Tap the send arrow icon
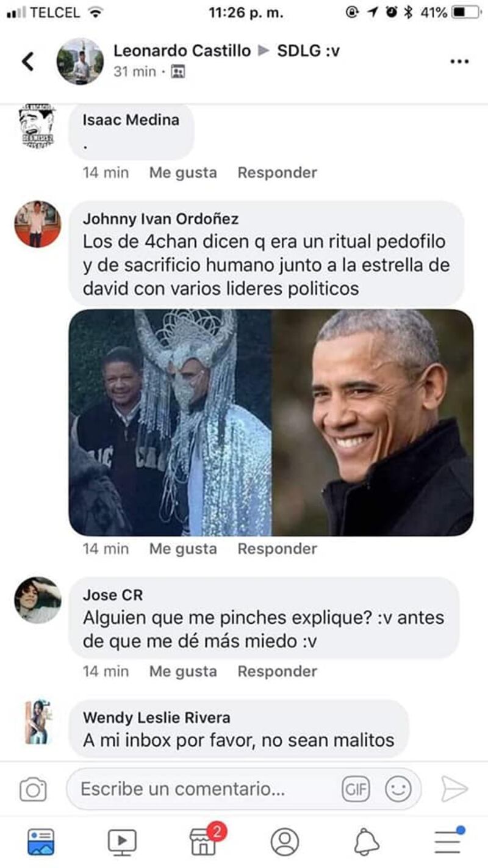Viewport: 488px width, 868px height. [x=454, y=789]
